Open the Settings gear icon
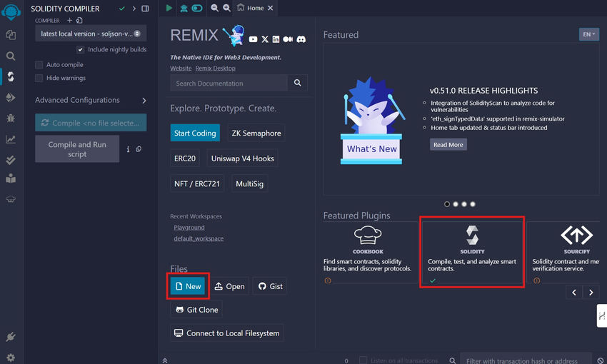 pos(11,358)
